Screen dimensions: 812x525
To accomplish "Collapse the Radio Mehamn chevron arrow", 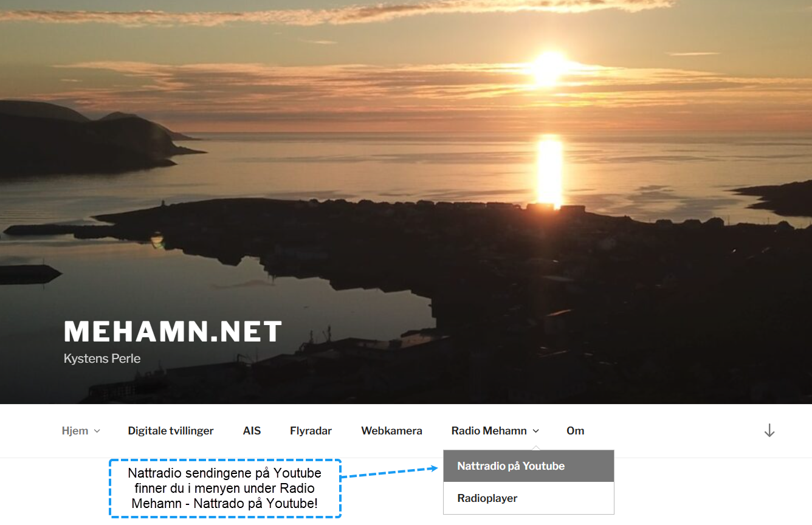I will coord(535,431).
